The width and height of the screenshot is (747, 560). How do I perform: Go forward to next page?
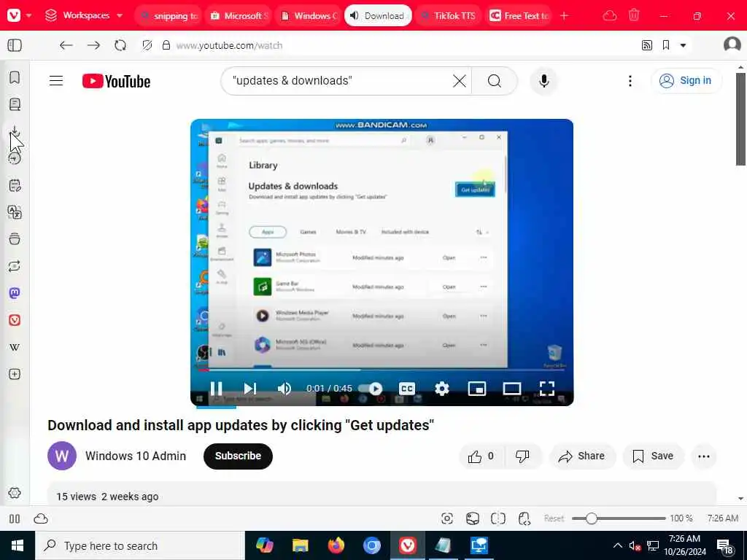(93, 45)
